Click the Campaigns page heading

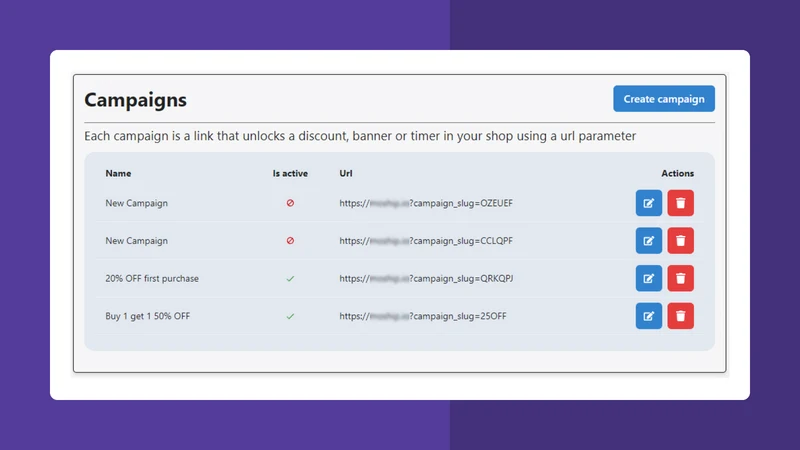tap(135, 99)
